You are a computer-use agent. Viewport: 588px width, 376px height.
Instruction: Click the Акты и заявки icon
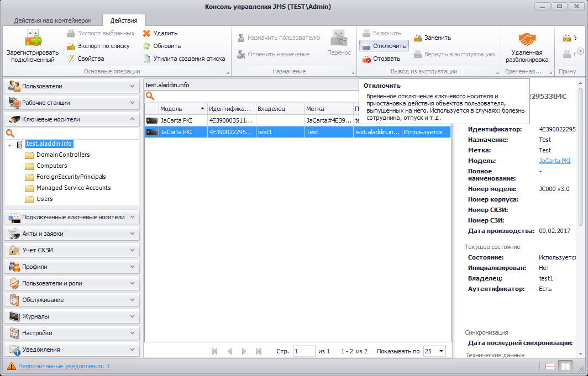click(x=14, y=234)
